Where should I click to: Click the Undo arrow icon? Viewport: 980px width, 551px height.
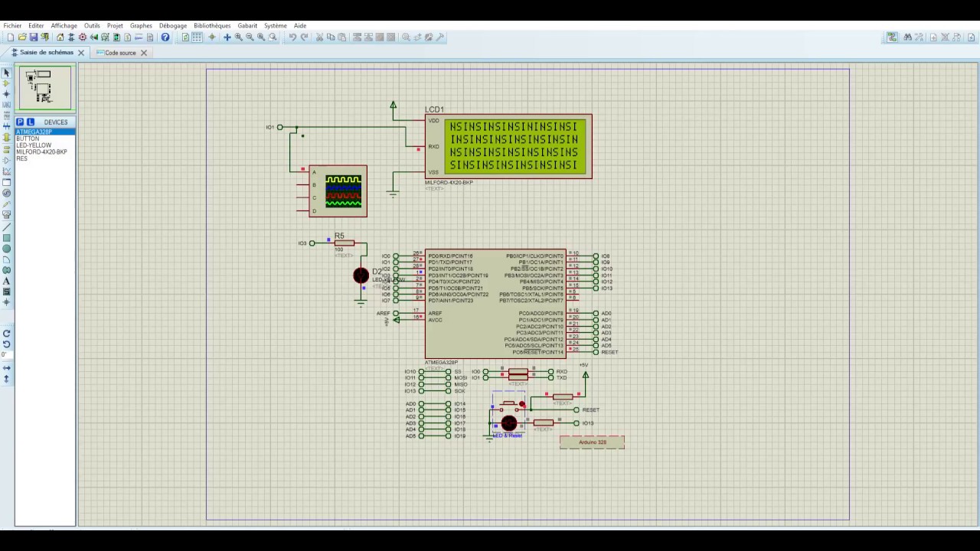(292, 37)
